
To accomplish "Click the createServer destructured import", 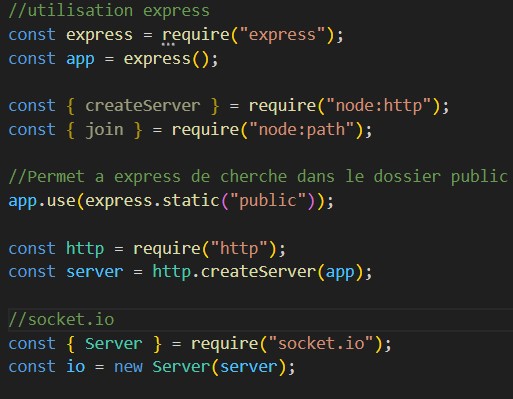I will tap(143, 106).
